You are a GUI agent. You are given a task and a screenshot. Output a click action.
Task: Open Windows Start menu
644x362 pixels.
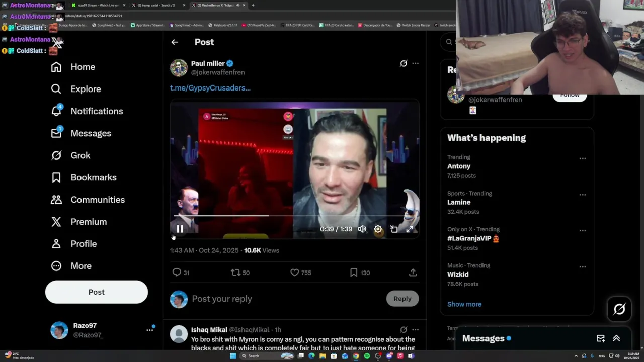pyautogui.click(x=233, y=356)
